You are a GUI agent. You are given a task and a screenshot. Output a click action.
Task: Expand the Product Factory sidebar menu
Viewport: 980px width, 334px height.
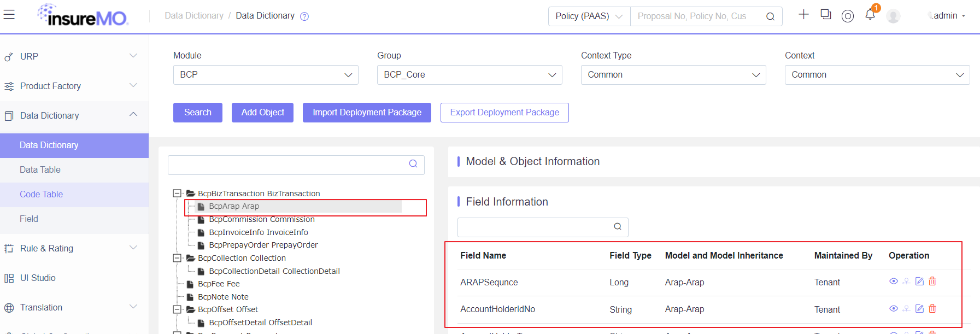click(133, 85)
